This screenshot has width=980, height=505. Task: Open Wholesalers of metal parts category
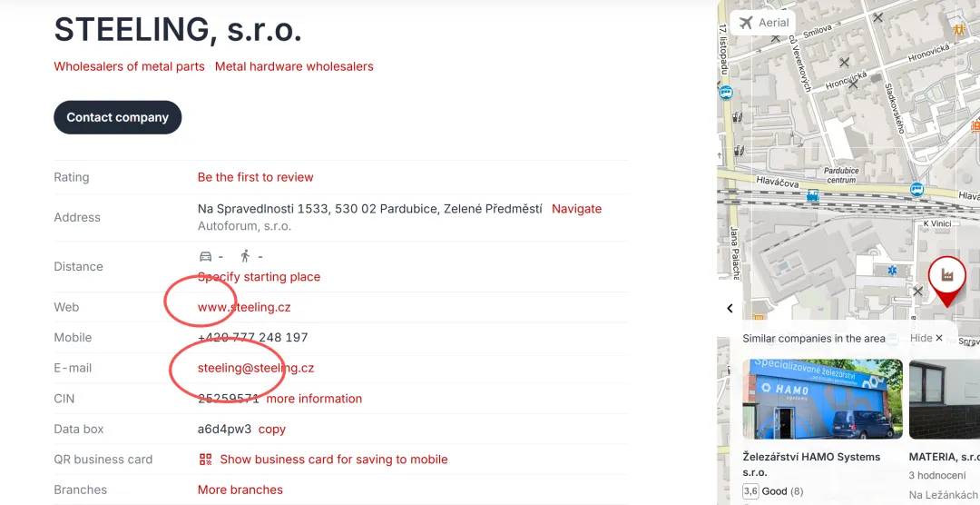[x=130, y=66]
